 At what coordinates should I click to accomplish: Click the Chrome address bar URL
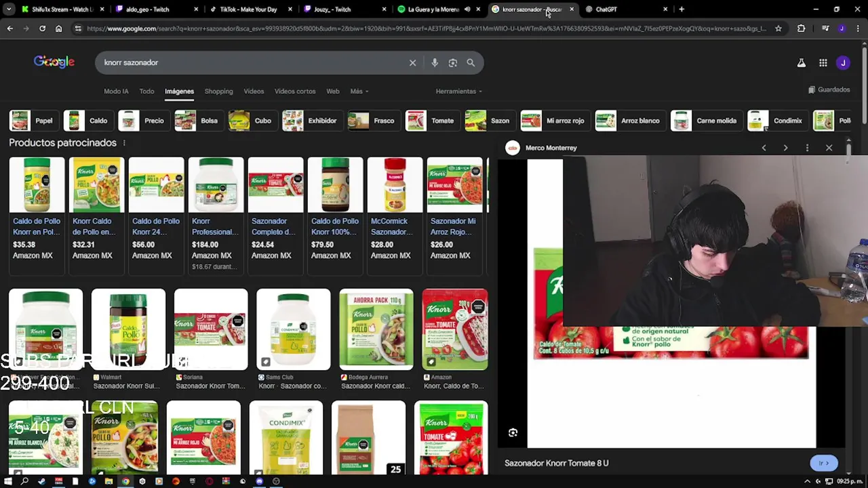pyautogui.click(x=426, y=28)
